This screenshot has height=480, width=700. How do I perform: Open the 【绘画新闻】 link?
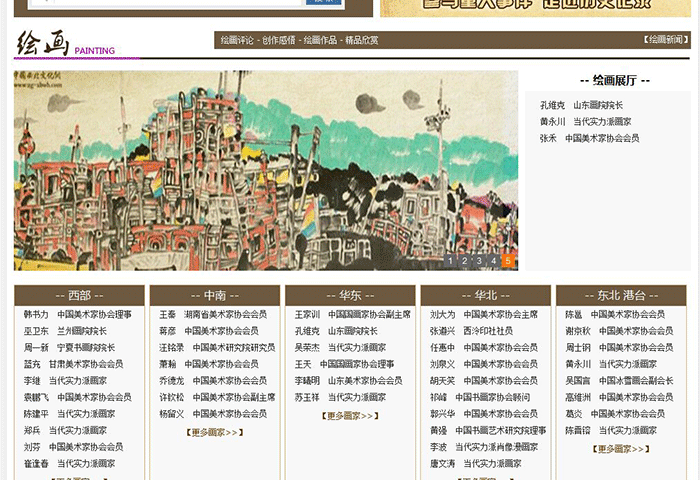coord(665,41)
